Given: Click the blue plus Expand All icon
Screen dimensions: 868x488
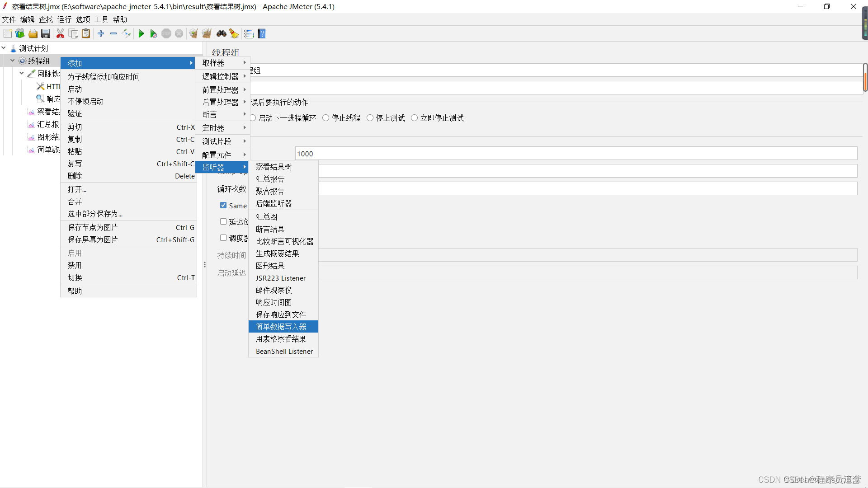Looking at the screenshot, I should coord(101,34).
